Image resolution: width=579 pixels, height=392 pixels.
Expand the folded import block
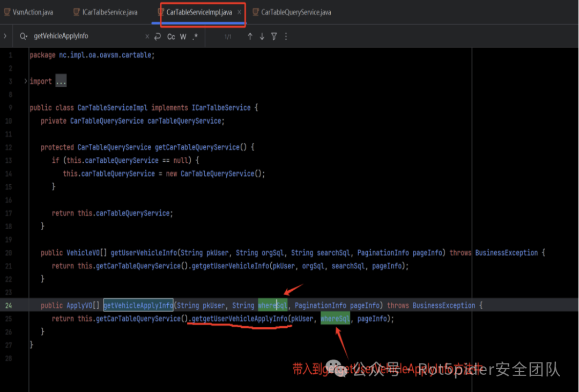coord(25,81)
